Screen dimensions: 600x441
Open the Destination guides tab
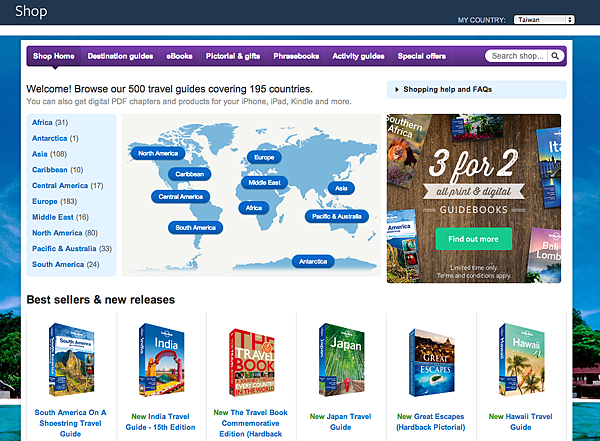[x=120, y=56]
